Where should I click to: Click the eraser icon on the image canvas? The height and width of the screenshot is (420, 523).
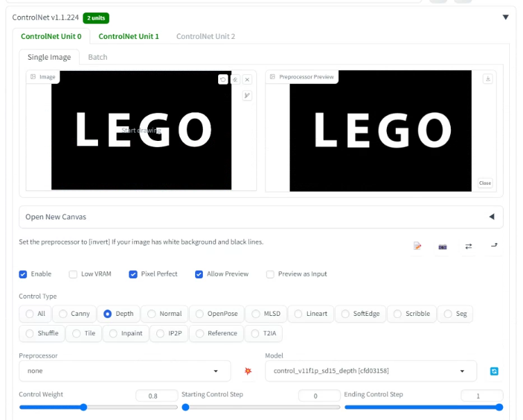coord(235,79)
